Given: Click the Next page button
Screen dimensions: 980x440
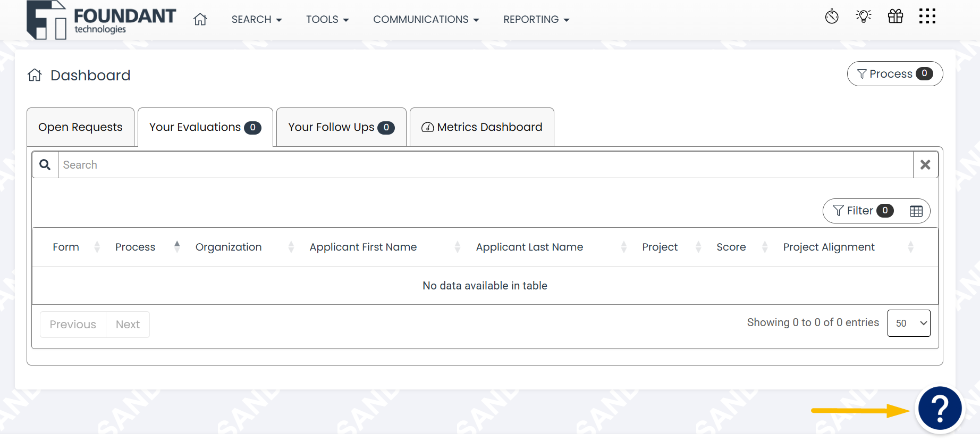Looking at the screenshot, I should click(x=128, y=325).
